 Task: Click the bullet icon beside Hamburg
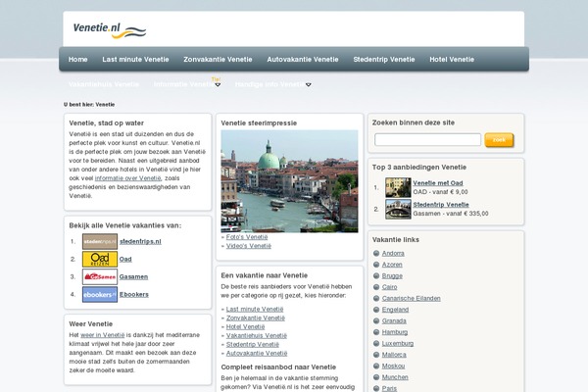pyautogui.click(x=376, y=332)
